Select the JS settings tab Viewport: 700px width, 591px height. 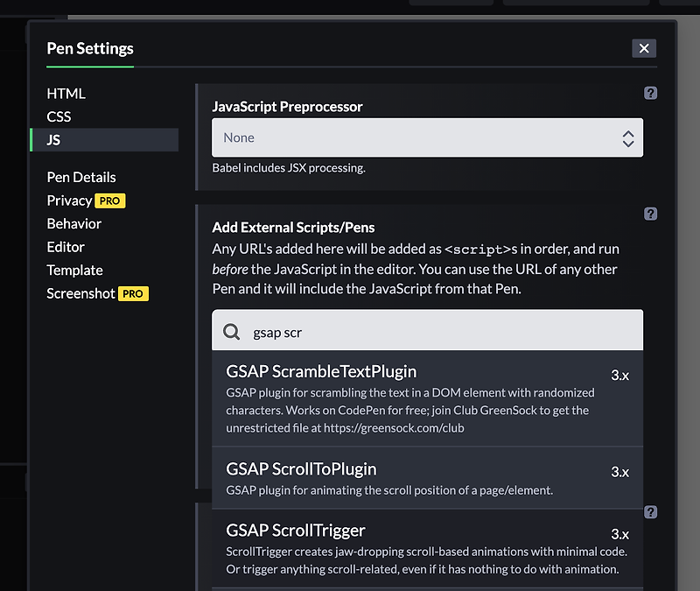click(54, 140)
